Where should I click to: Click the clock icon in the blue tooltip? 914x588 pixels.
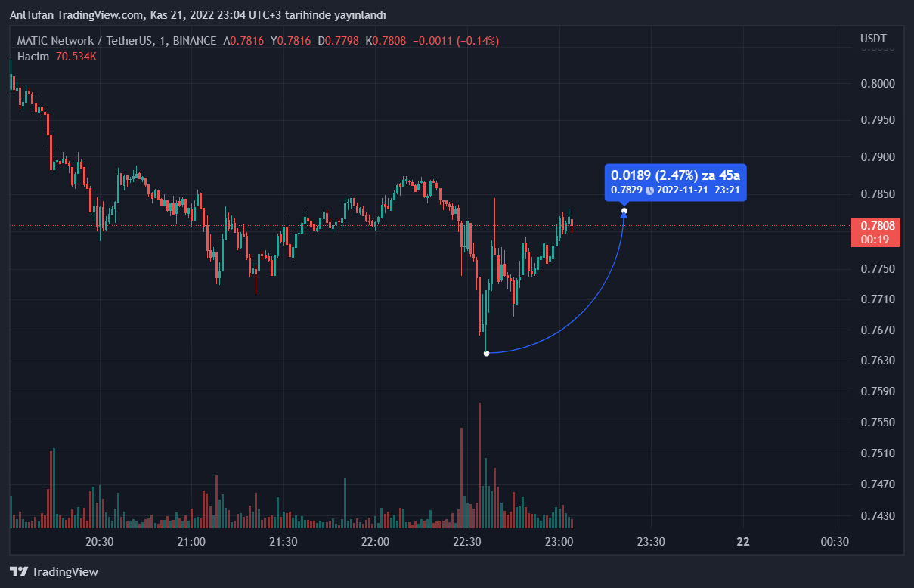coord(649,190)
